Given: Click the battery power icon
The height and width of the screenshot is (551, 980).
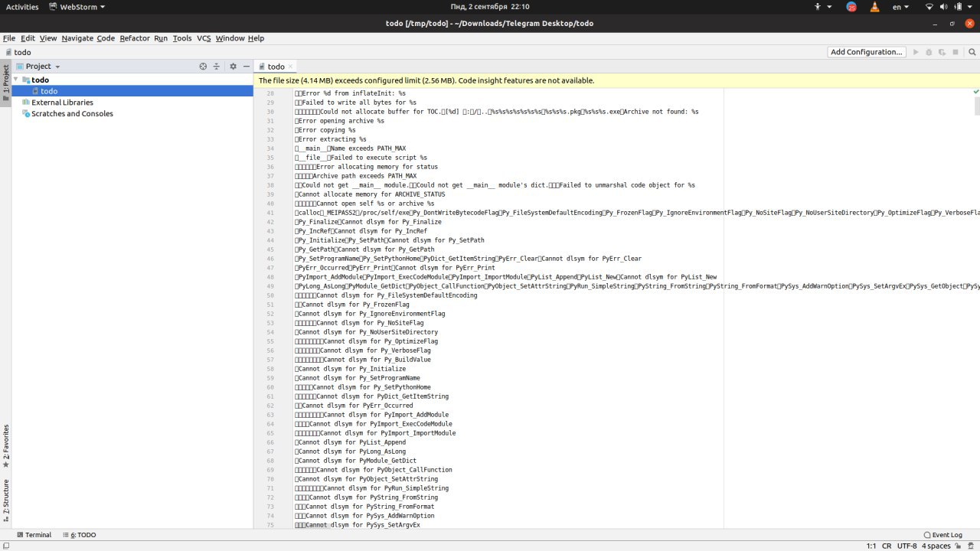Looking at the screenshot, I should coord(960,7).
